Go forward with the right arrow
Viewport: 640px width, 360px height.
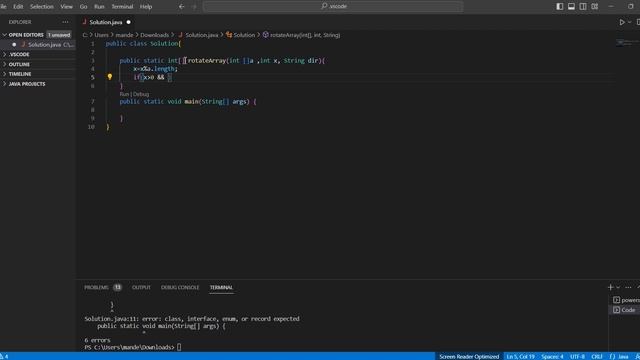coord(194,7)
